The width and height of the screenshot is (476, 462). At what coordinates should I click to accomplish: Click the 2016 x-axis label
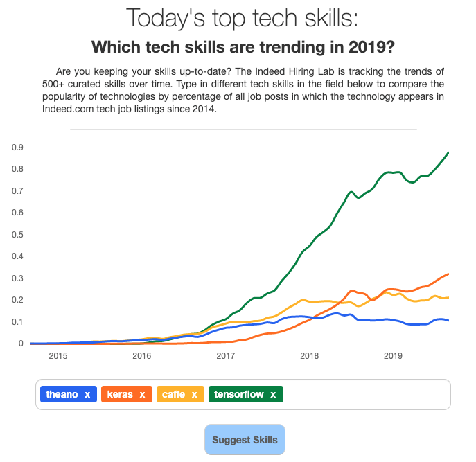[x=142, y=356]
